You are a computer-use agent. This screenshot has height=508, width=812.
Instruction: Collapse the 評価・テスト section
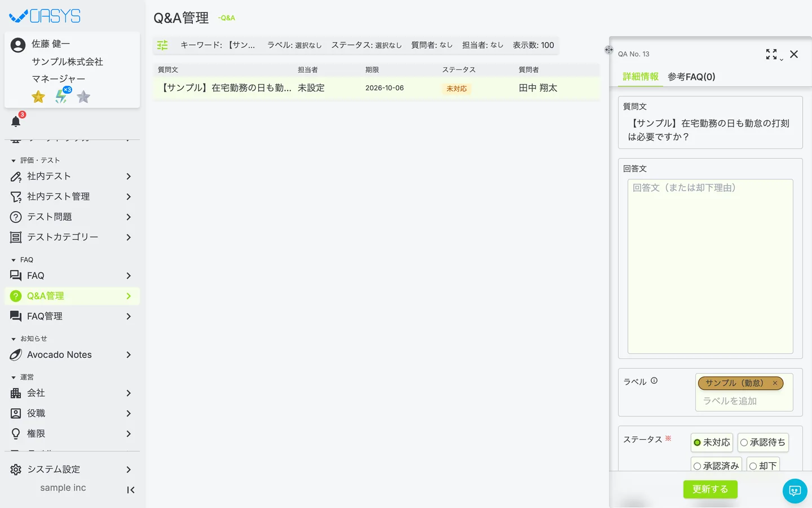click(14, 161)
